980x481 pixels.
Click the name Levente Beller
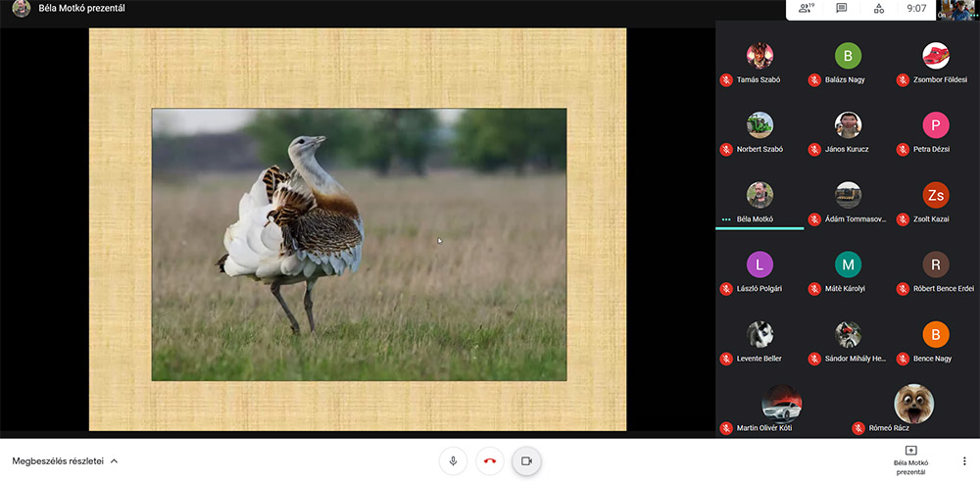tap(759, 359)
